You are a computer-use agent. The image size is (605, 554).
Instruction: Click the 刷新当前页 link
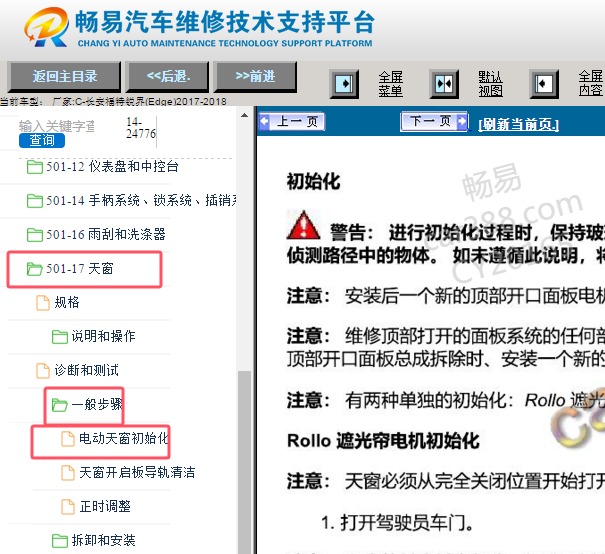(518, 125)
